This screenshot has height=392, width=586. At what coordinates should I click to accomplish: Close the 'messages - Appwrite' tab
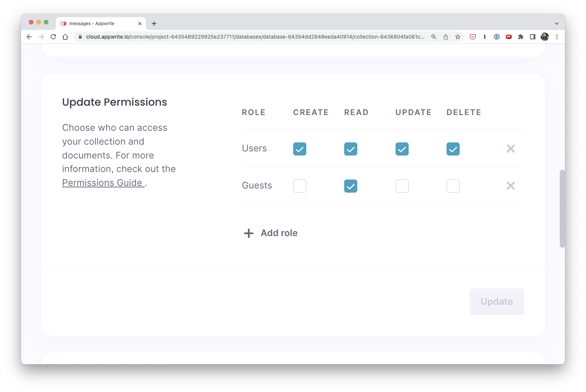click(140, 24)
